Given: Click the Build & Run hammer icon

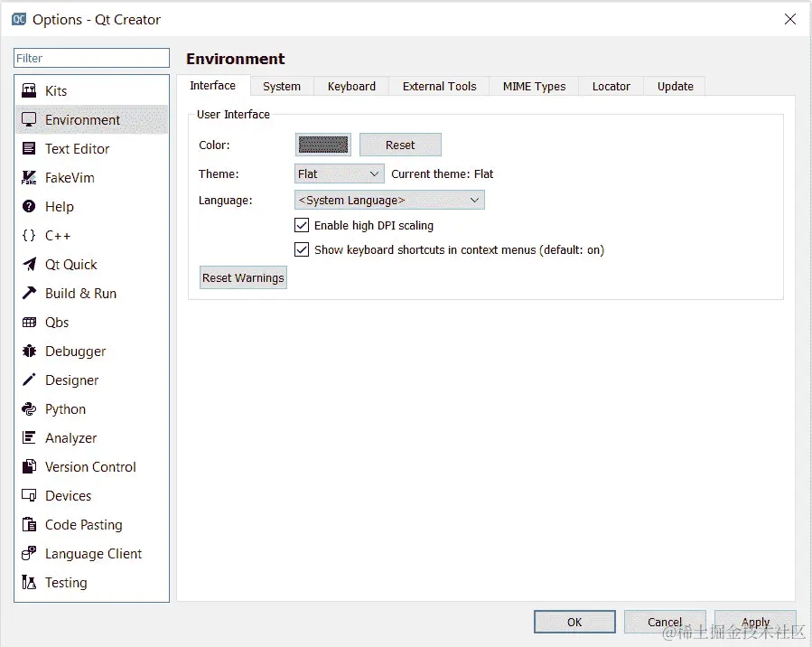Looking at the screenshot, I should (29, 293).
